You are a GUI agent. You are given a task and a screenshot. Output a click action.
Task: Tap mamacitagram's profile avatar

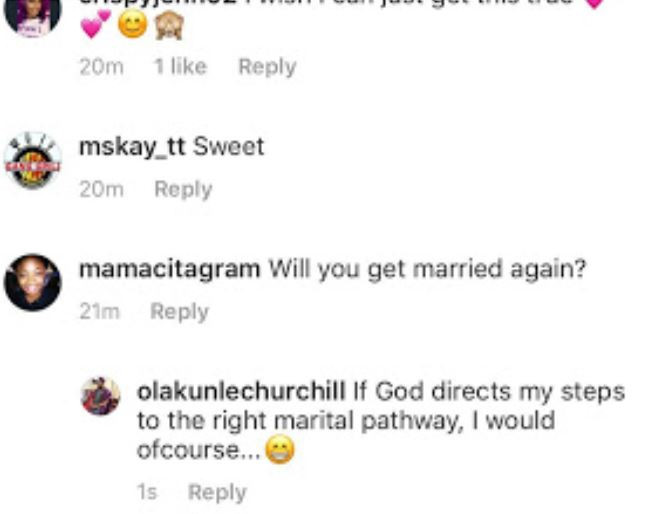tap(32, 282)
